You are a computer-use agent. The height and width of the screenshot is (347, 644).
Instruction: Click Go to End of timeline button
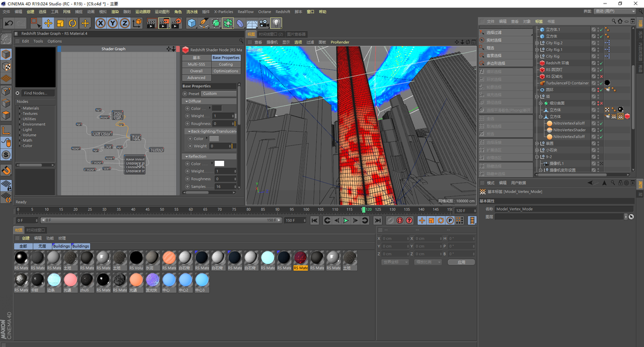pos(378,221)
